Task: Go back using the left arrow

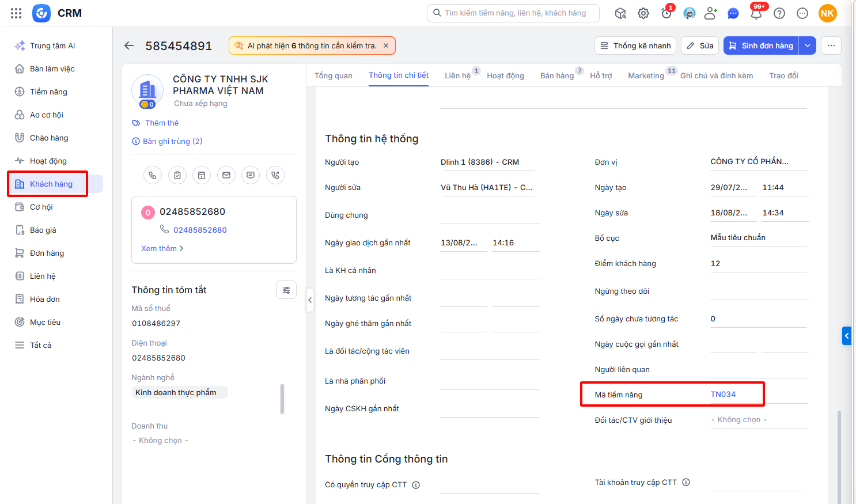Action: click(129, 46)
